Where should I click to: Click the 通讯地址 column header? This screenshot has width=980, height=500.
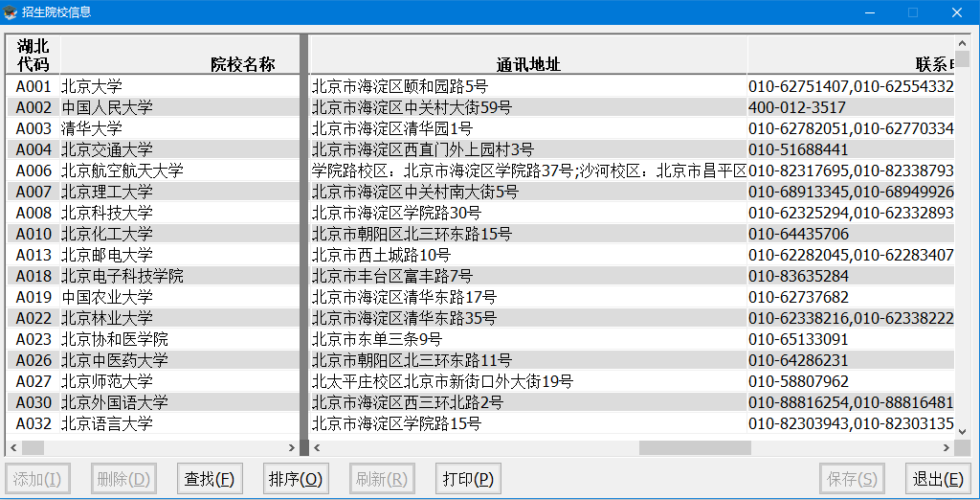click(x=528, y=55)
